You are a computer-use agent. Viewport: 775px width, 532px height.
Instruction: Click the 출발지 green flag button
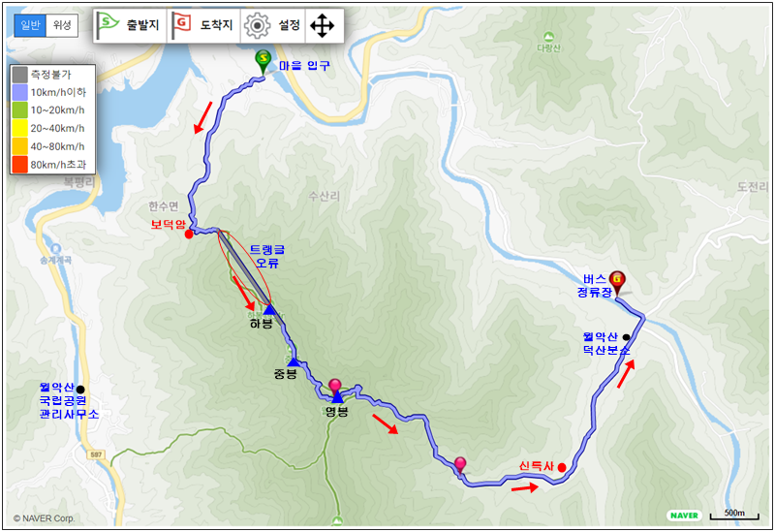point(130,25)
